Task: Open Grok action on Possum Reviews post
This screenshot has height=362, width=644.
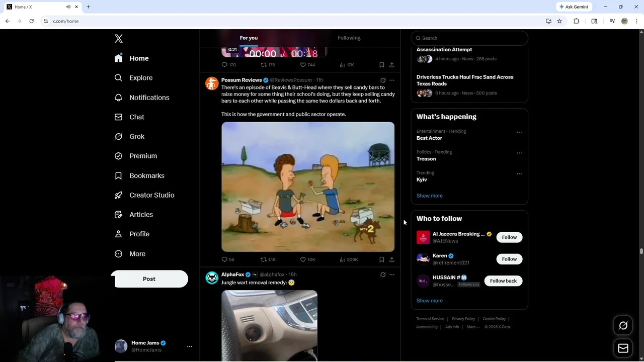Action: pyautogui.click(x=383, y=80)
